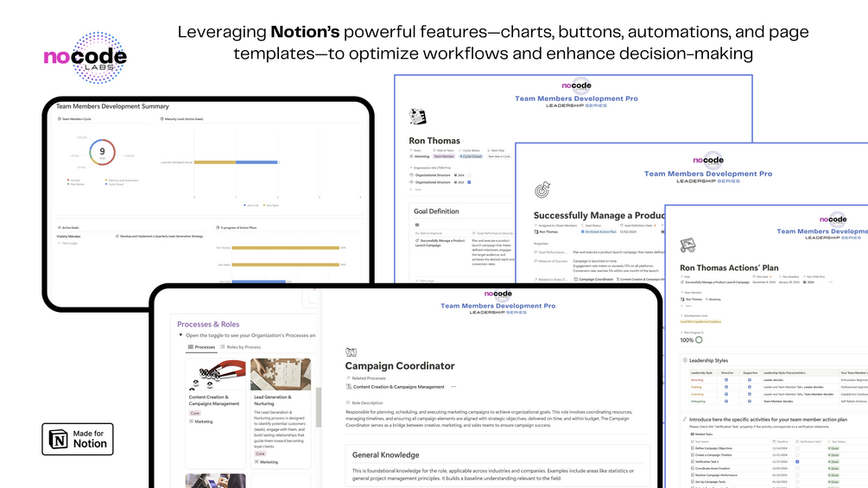Click nocode logo atop Campaign Coordinator page
The image size is (868, 488).
(x=498, y=294)
